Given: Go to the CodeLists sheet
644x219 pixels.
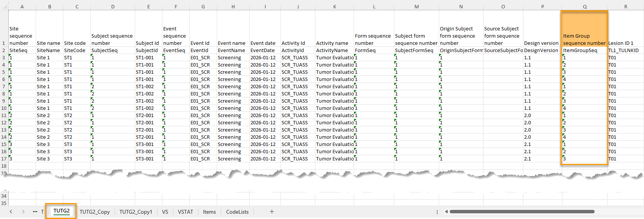Looking at the screenshot, I should pos(237,212).
